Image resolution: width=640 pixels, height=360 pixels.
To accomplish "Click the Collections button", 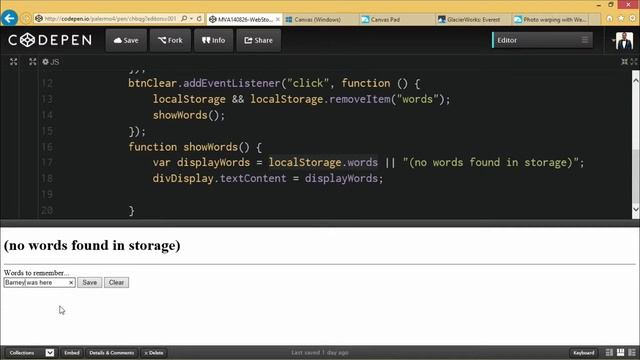I will pyautogui.click(x=22, y=353).
